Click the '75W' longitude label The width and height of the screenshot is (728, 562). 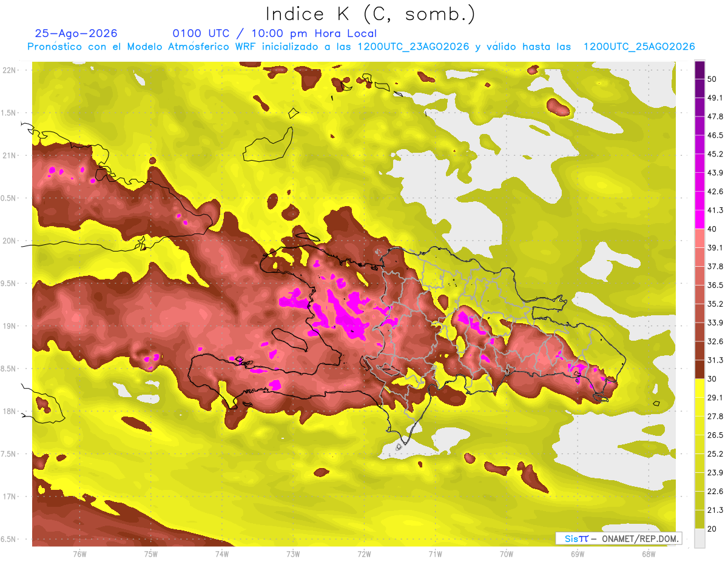point(150,554)
